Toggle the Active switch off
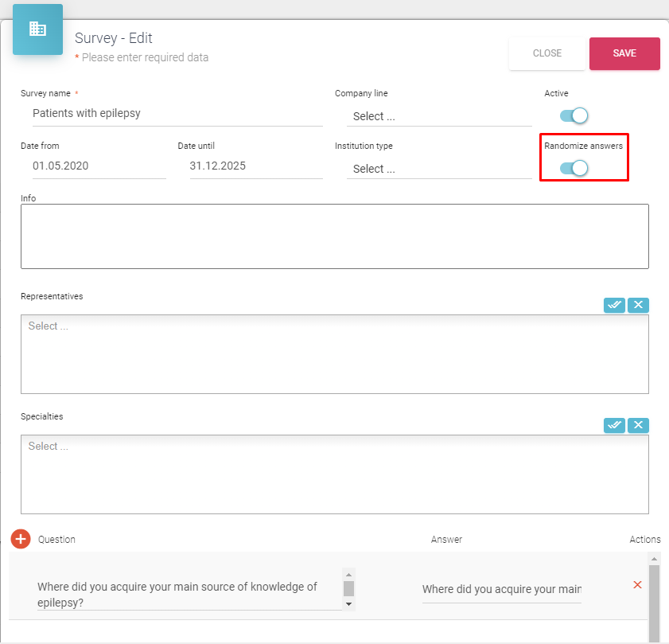669x644 pixels. [x=574, y=115]
